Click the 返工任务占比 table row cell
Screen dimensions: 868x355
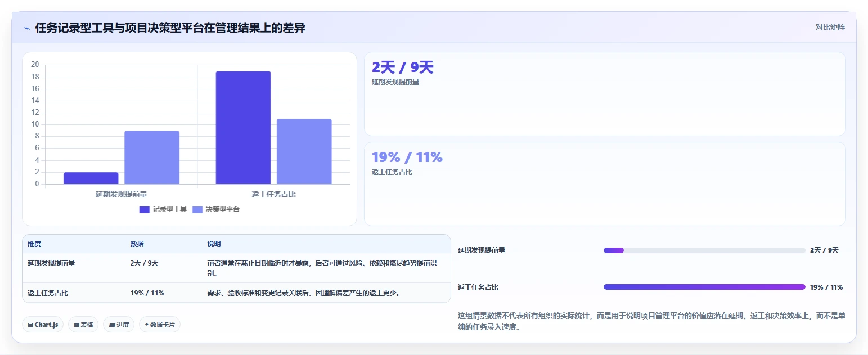coord(48,293)
